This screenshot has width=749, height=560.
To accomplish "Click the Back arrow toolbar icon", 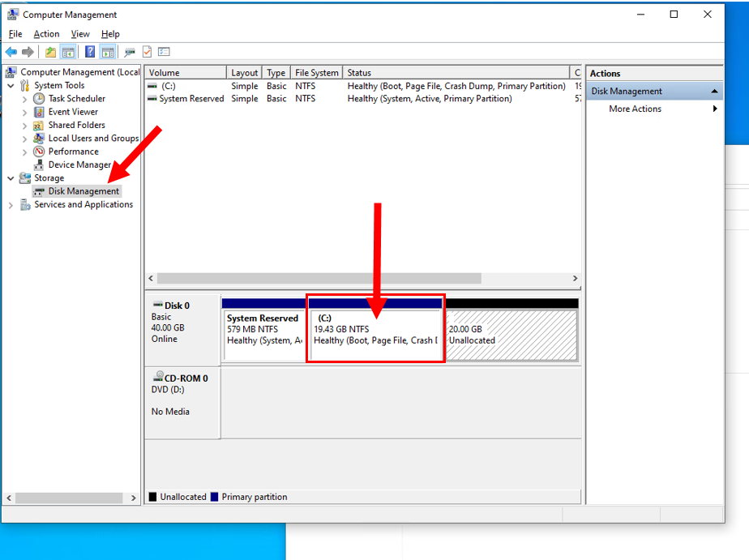I will (11, 52).
